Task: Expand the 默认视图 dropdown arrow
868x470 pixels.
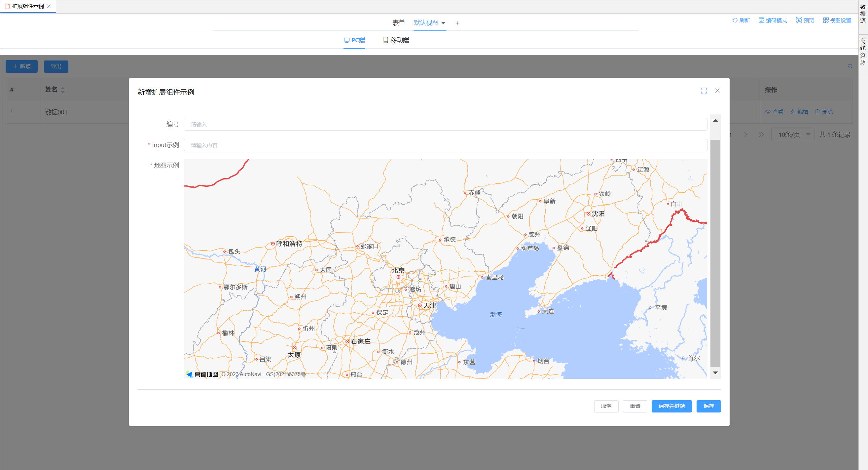Action: (x=443, y=23)
